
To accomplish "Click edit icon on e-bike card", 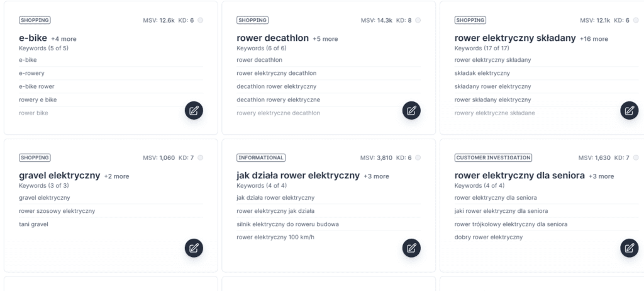I will click(x=194, y=110).
